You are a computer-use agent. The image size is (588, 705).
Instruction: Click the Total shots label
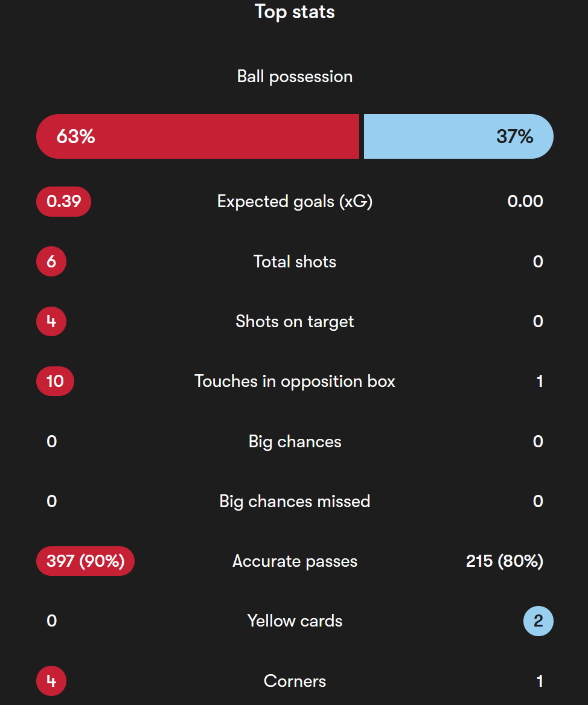click(295, 261)
